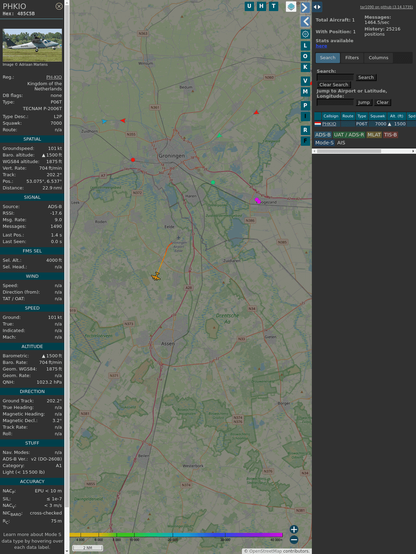Click the R map button
Screen dimensions: 416x554
305,130
